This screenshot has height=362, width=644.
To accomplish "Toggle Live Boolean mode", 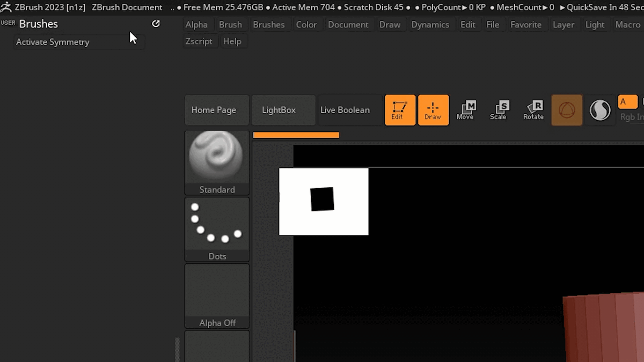I will [x=349, y=110].
